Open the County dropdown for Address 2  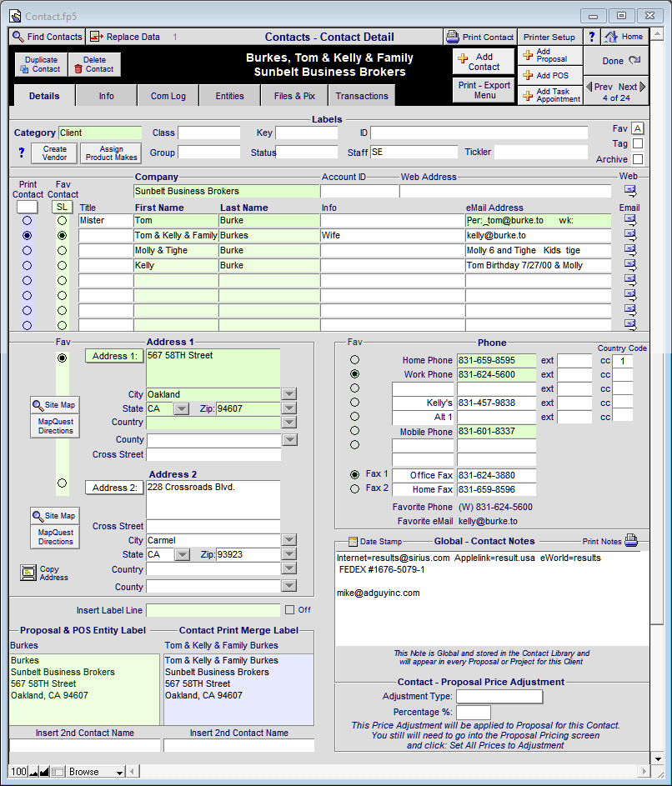tap(289, 586)
